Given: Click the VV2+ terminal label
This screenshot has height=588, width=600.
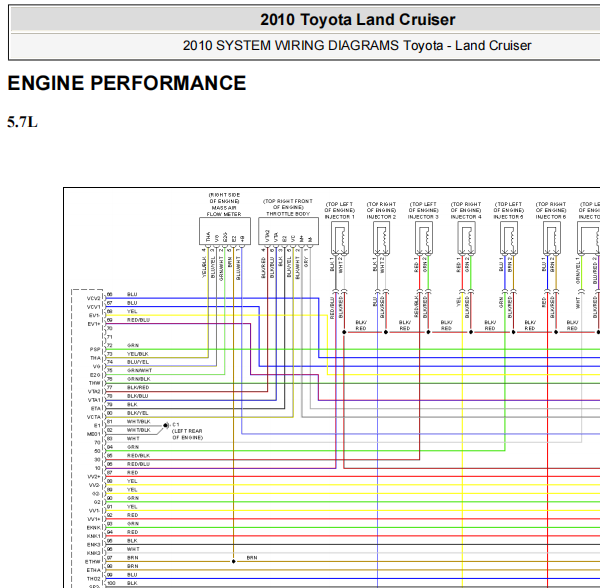Looking at the screenshot, I should coord(94,477).
